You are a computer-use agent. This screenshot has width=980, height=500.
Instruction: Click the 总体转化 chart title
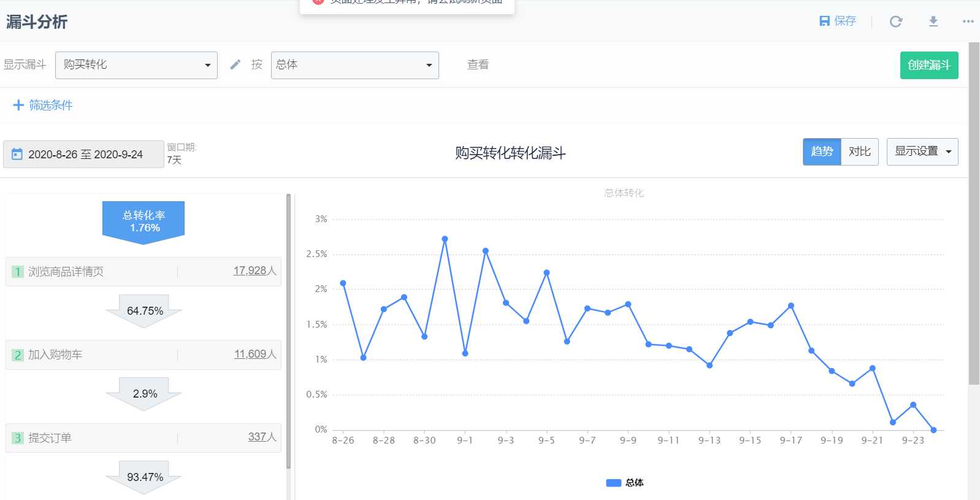click(x=624, y=193)
